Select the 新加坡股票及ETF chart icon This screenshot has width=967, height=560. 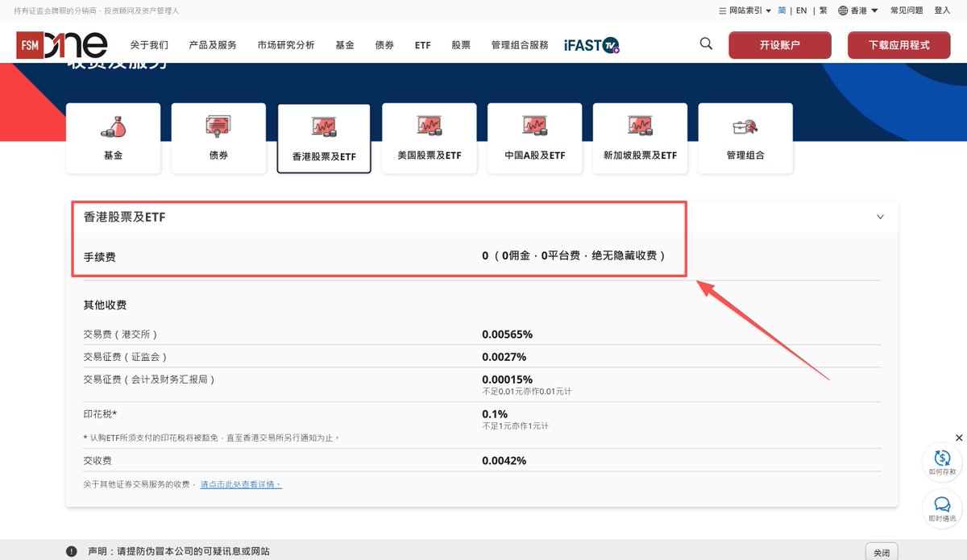[640, 125]
